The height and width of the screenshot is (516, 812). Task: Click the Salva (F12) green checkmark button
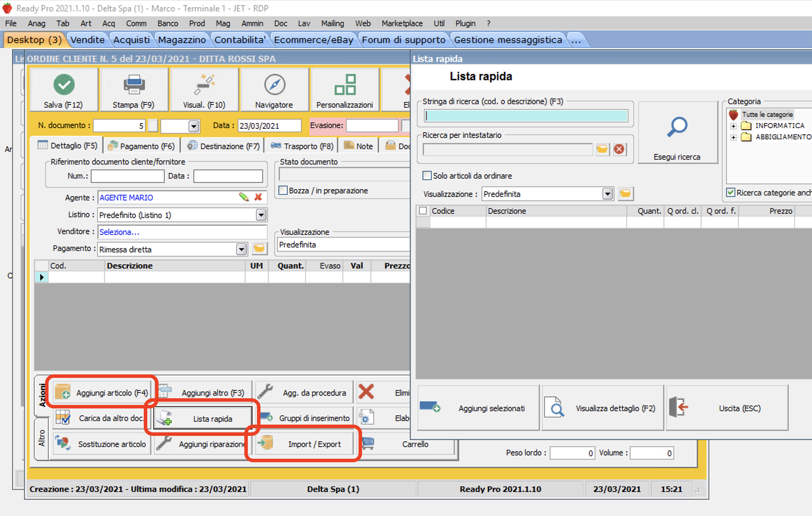64,90
